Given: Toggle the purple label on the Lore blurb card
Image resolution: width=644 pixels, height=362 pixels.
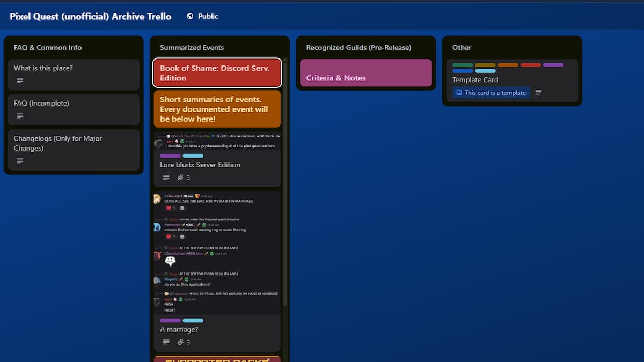Looking at the screenshot, I should (170, 156).
